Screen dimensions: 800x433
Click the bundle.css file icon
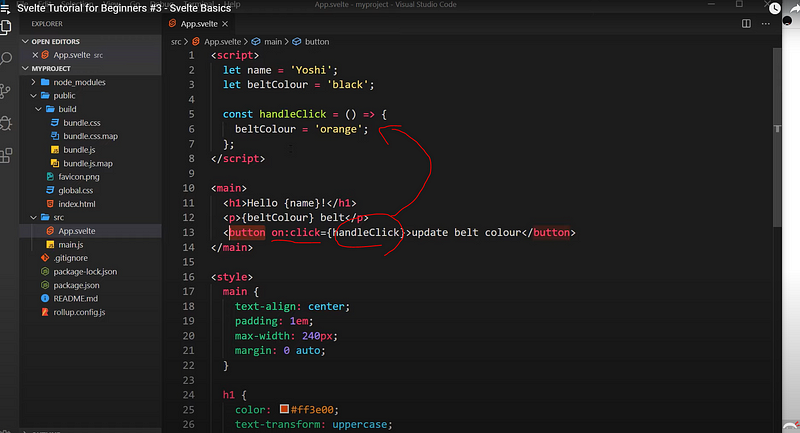pyautogui.click(x=55, y=122)
